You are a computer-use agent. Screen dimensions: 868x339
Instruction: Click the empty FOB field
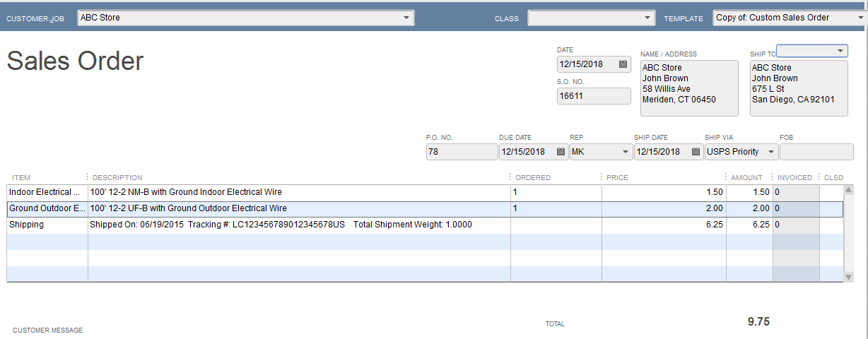[x=816, y=152]
